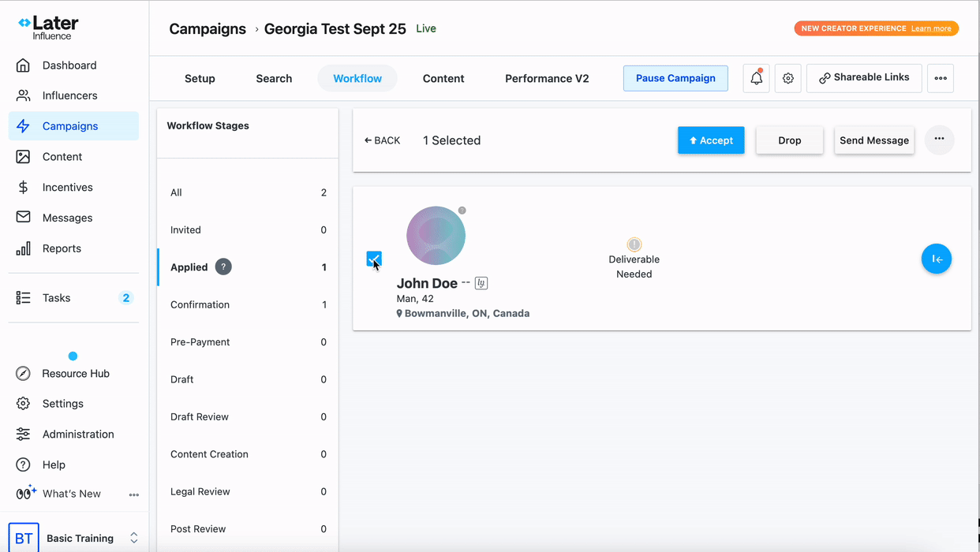Viewport: 980px width, 552px height.
Task: Select the Confirmation workflow stage
Action: [200, 304]
